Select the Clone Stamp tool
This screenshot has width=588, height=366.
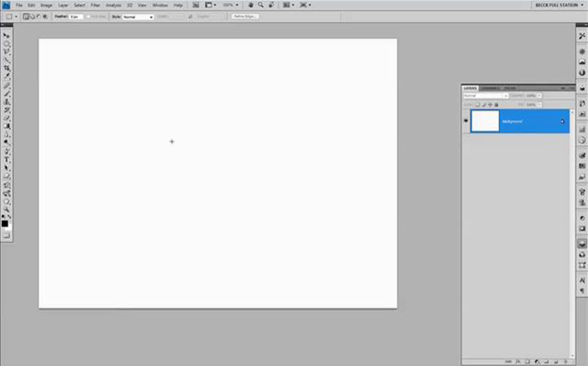pos(7,101)
